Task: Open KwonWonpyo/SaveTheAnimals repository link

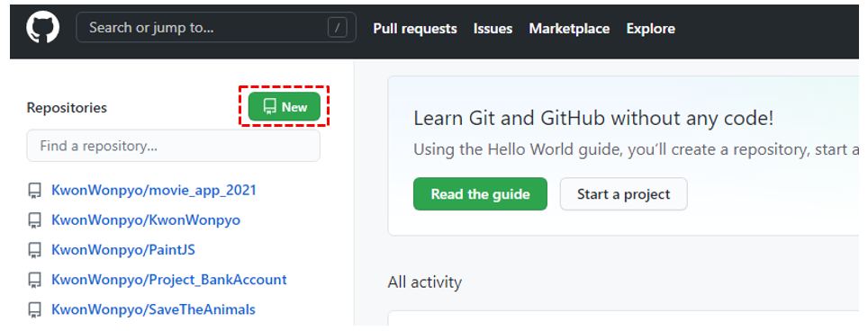Action: (153, 309)
